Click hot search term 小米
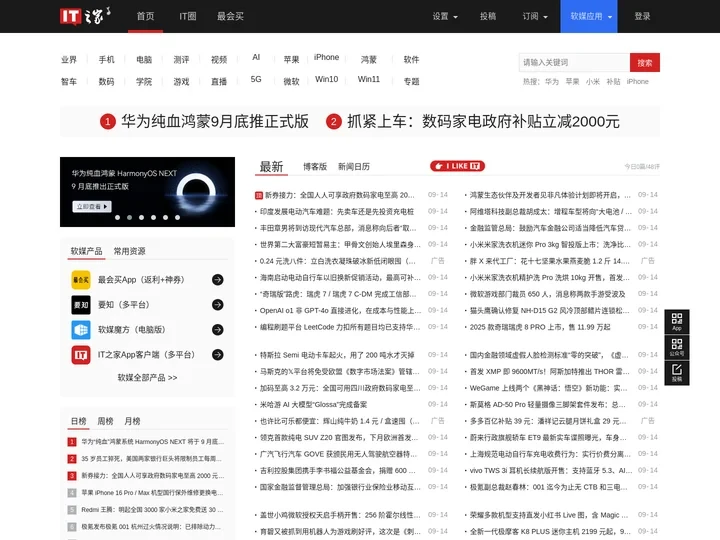720x540 pixels. pos(592,82)
